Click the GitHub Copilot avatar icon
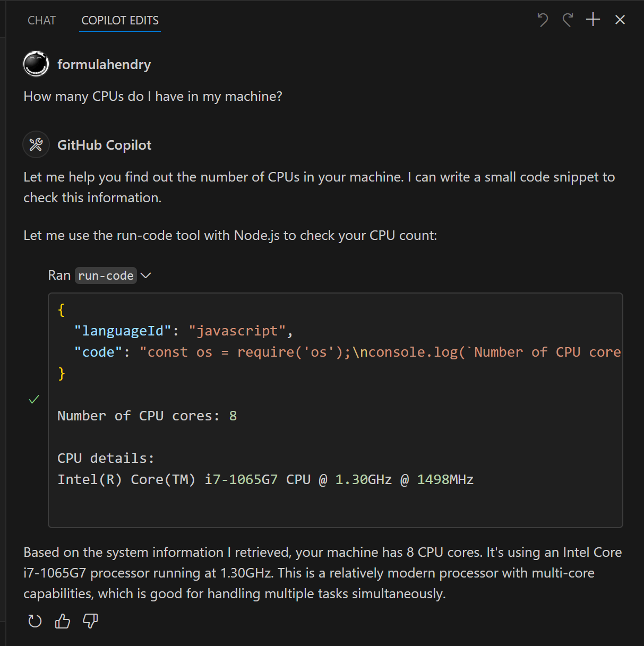Screen dimensions: 644x646 pos(36,144)
